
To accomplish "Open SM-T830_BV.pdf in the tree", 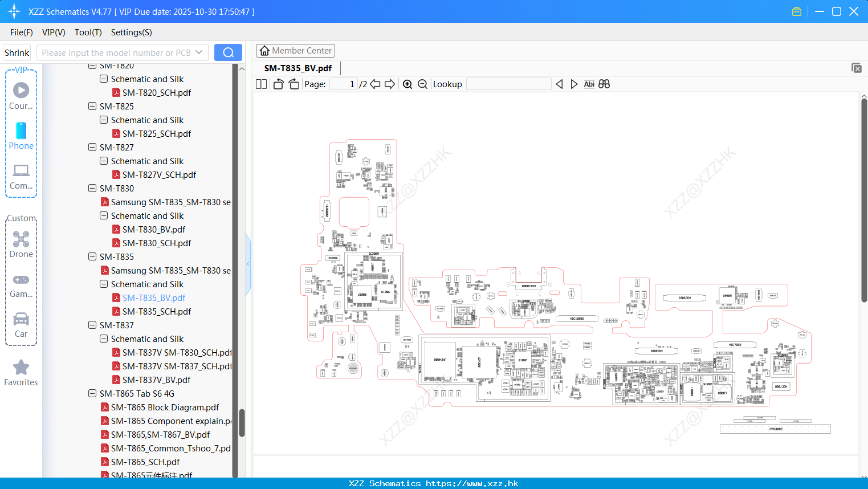I will click(154, 229).
